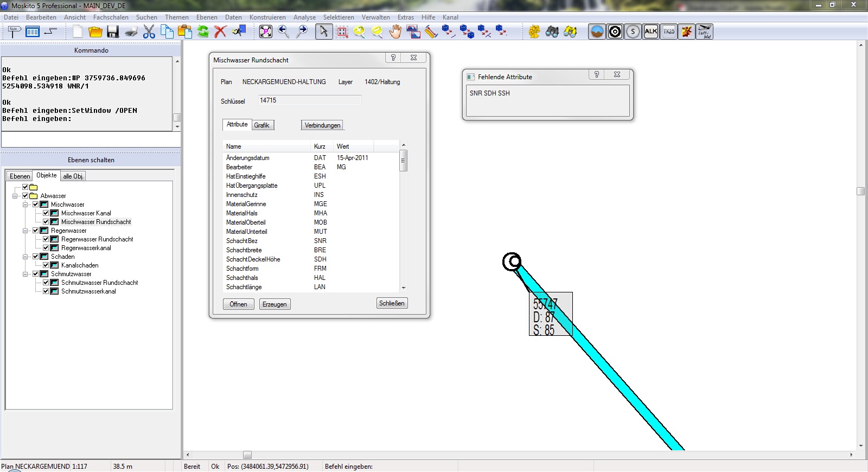Click the printer icon in toolbar
Image resolution: width=868 pixels, height=472 pixels.
(131, 32)
